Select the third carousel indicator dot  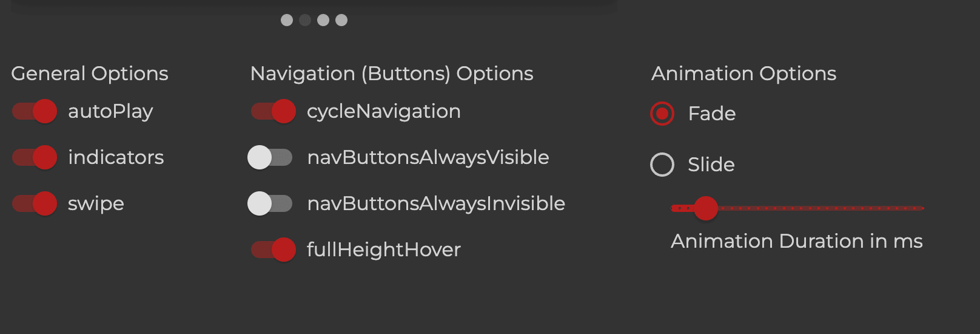pos(323,20)
